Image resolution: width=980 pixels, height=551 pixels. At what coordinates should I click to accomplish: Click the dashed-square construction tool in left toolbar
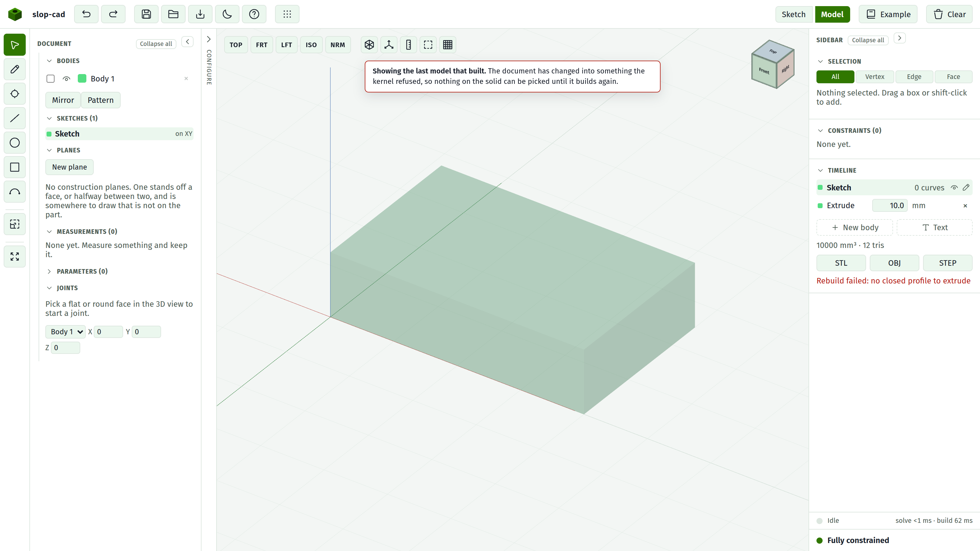14,224
